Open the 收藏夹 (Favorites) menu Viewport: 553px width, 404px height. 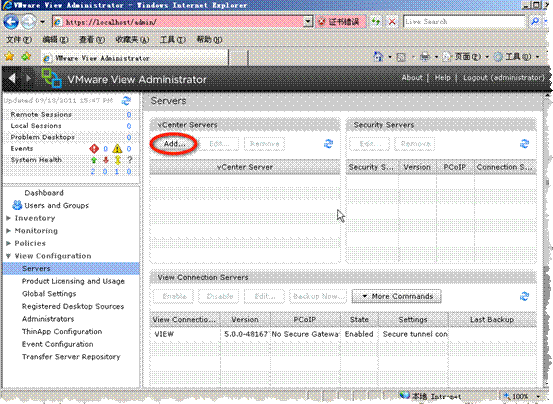pyautogui.click(x=132, y=39)
